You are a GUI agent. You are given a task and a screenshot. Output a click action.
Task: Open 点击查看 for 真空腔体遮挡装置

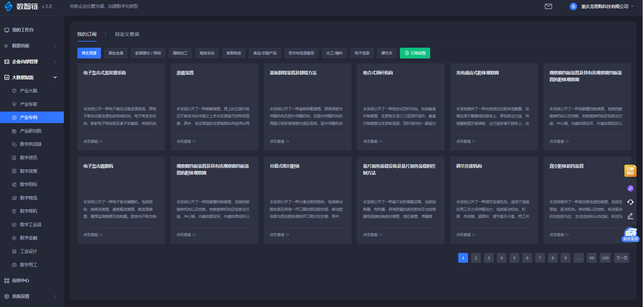coord(559,235)
